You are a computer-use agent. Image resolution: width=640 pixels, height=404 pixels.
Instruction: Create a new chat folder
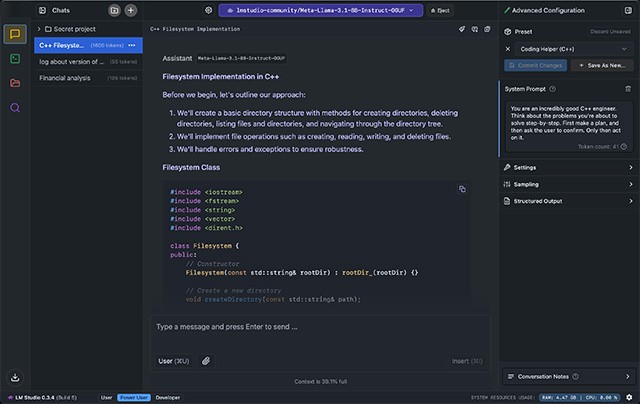(x=114, y=10)
